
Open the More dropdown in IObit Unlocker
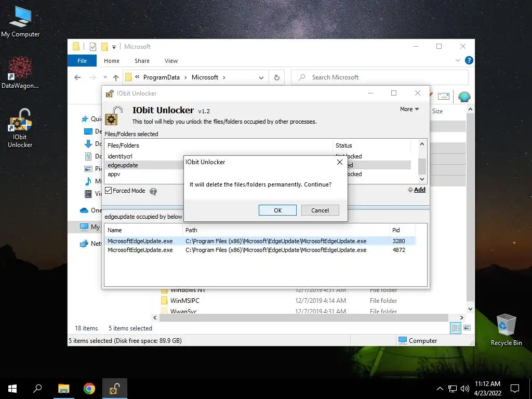409,109
